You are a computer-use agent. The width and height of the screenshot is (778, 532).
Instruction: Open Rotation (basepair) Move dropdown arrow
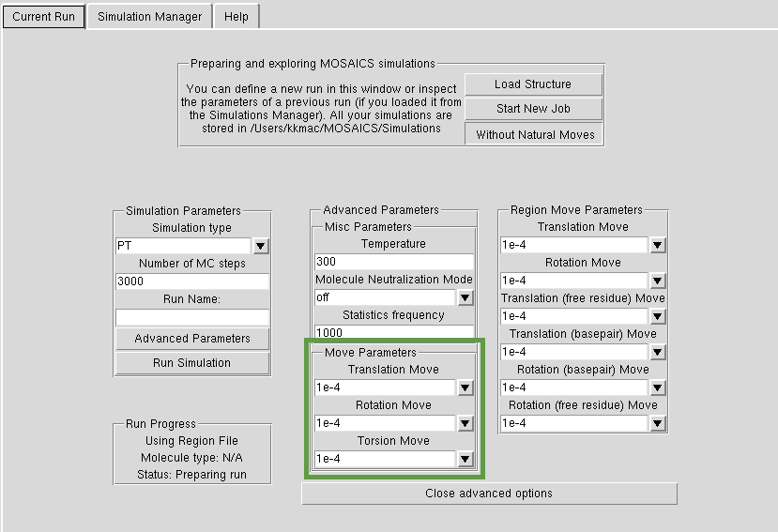pos(658,388)
